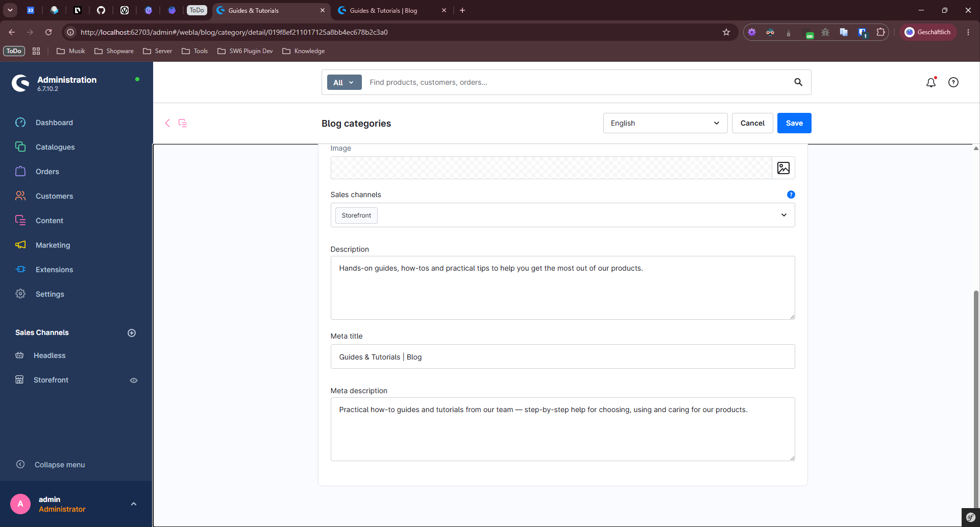980x527 pixels.
Task: Click the address bar URL
Action: [x=234, y=32]
